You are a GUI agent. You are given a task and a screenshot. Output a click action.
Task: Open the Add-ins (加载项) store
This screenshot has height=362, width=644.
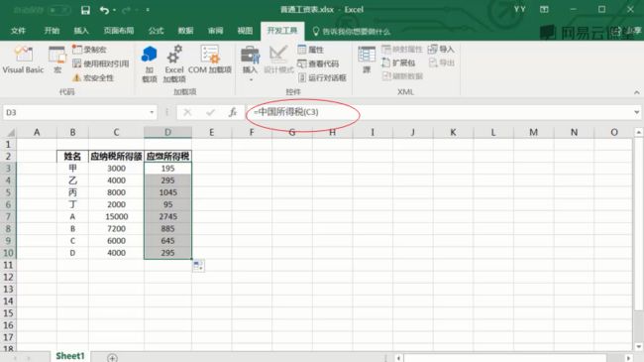coord(150,63)
